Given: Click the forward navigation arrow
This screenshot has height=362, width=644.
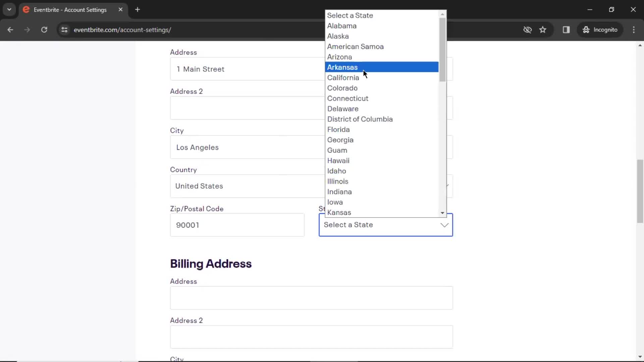Looking at the screenshot, I should [27, 29].
